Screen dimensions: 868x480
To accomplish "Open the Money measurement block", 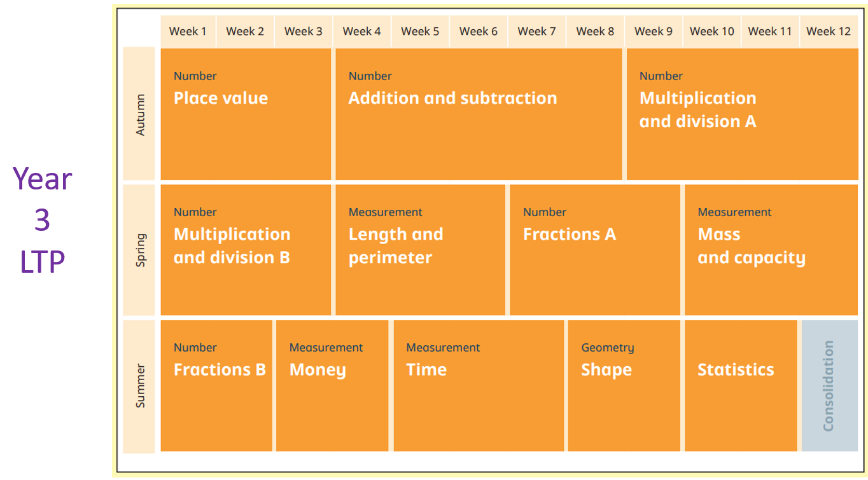I will click(332, 385).
